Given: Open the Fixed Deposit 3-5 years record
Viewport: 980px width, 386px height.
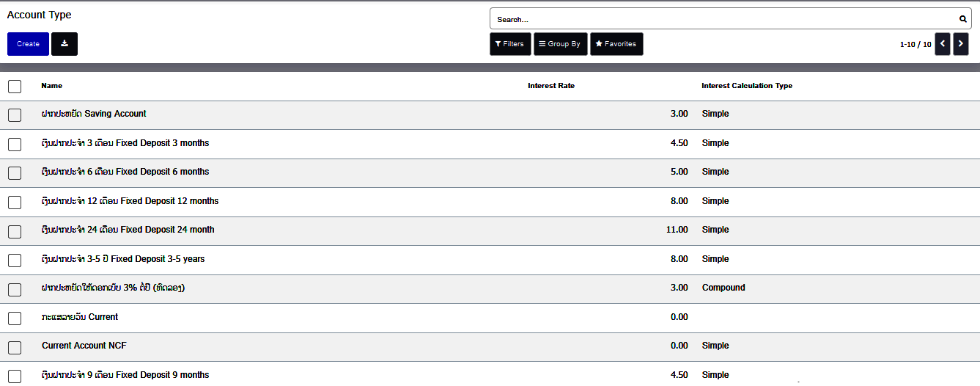Looking at the screenshot, I should 123,259.
